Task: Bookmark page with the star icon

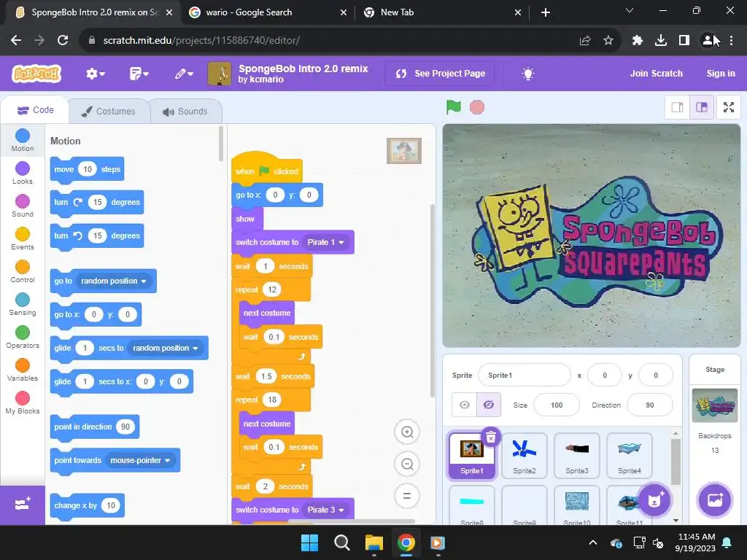Action: pyautogui.click(x=608, y=41)
